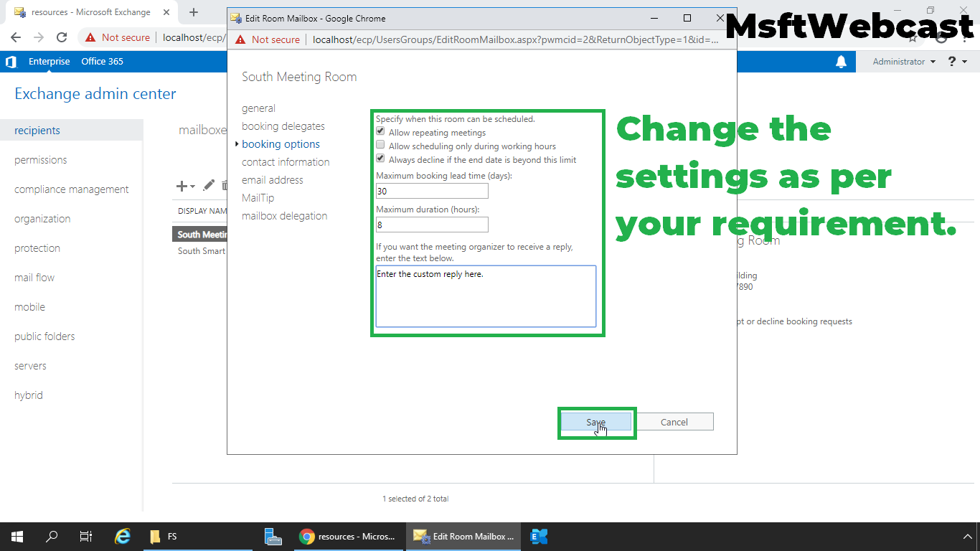
Task: Open mail flow in the sidebar
Action: (x=34, y=278)
